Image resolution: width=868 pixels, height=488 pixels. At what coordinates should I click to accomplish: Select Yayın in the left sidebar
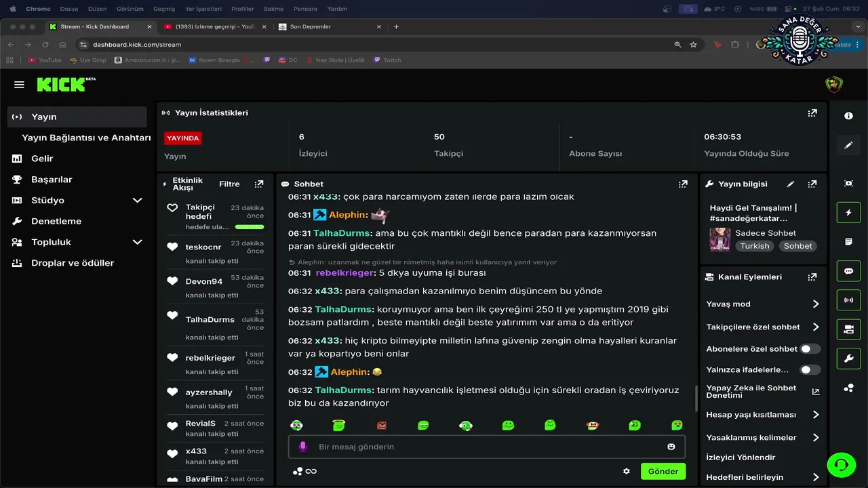point(77,117)
